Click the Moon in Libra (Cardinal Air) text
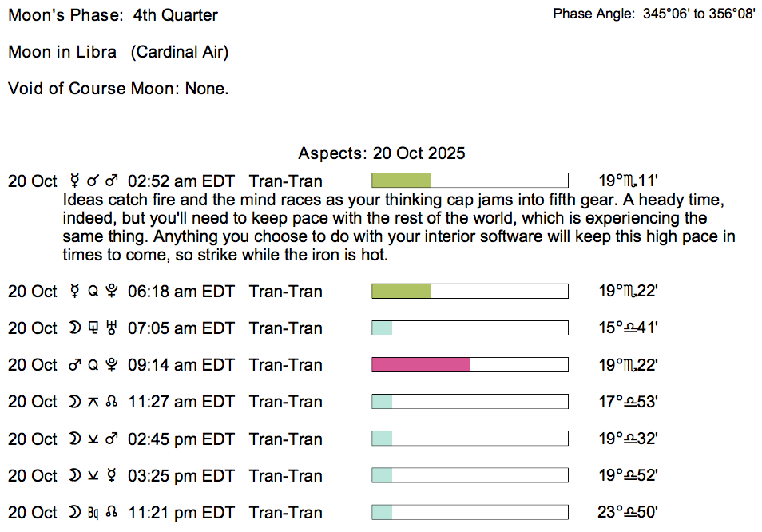This screenshot has width=762, height=532. (118, 52)
